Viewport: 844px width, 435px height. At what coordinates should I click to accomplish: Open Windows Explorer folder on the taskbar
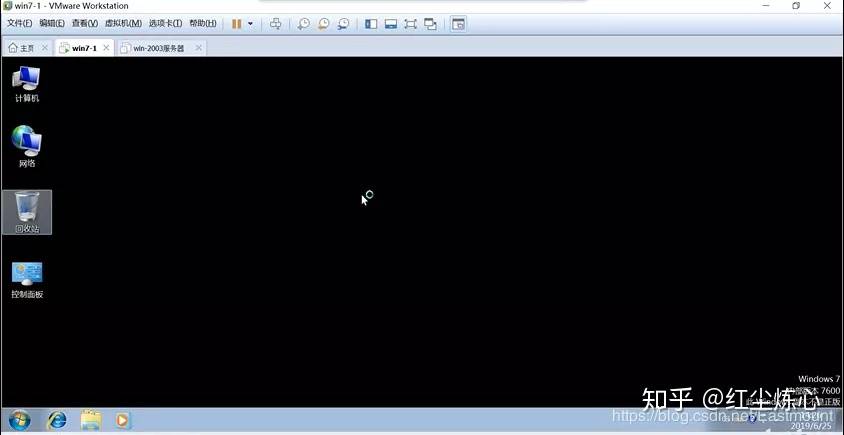pyautogui.click(x=90, y=420)
